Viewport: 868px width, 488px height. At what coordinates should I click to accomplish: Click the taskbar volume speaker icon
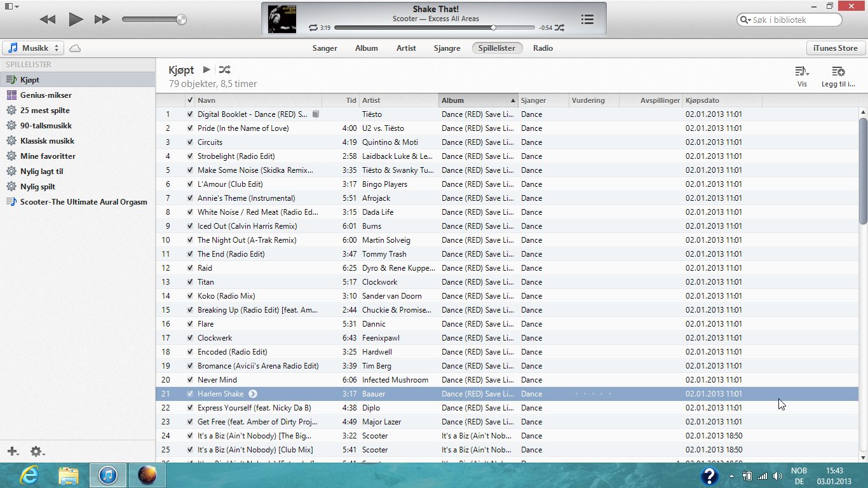778,476
